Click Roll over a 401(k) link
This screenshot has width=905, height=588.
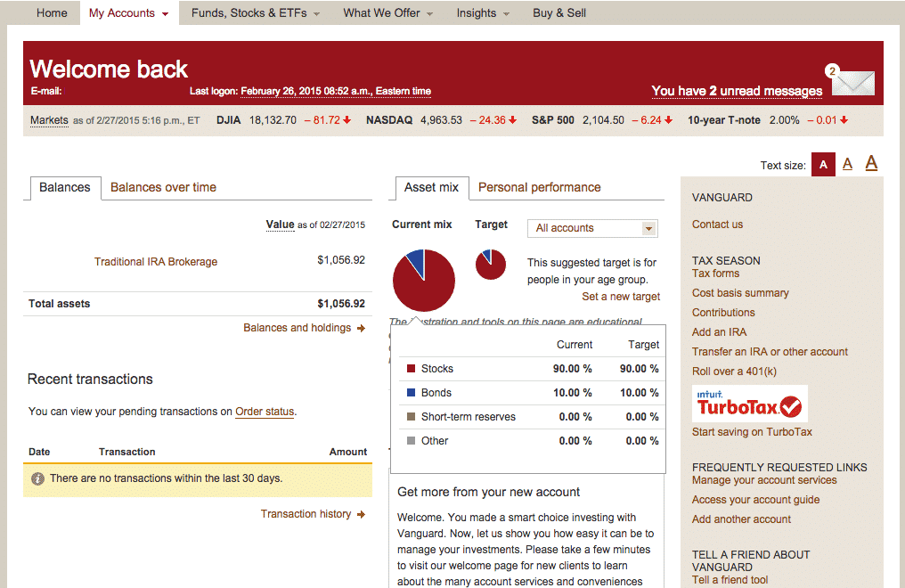coord(734,372)
